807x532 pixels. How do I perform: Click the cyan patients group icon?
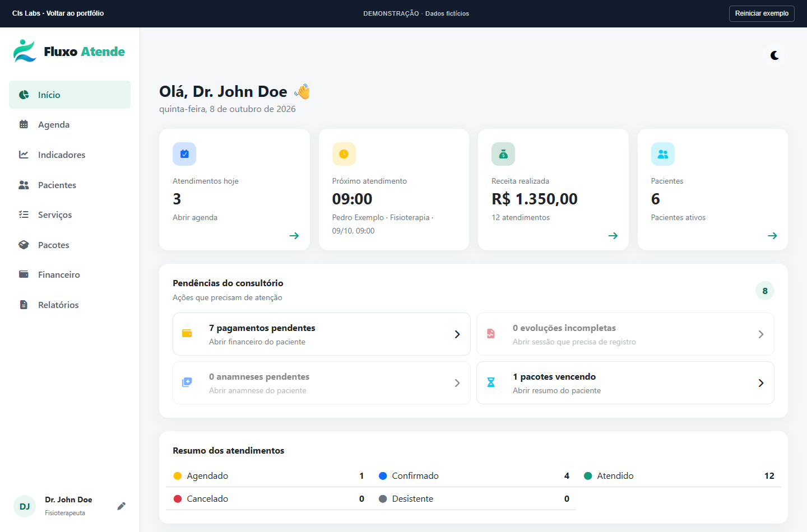663,154
